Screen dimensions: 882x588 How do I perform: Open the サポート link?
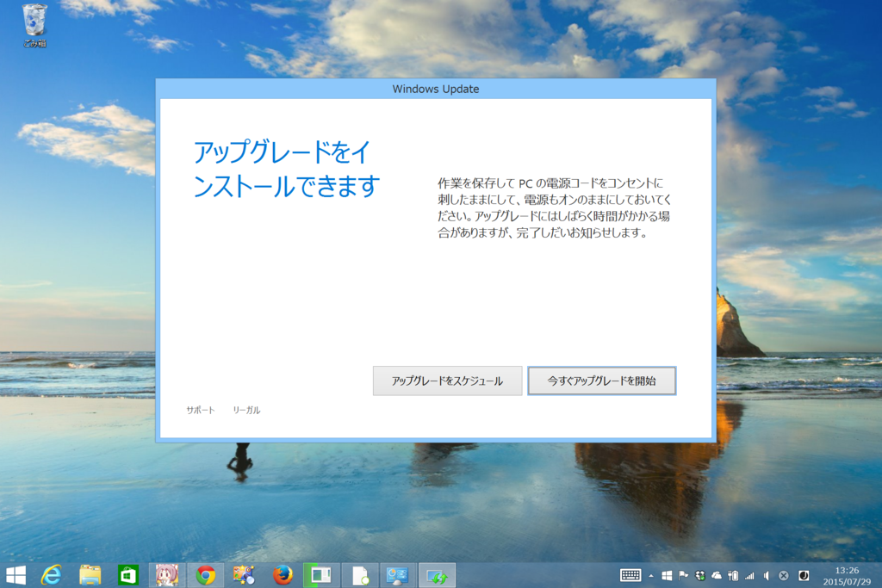200,411
